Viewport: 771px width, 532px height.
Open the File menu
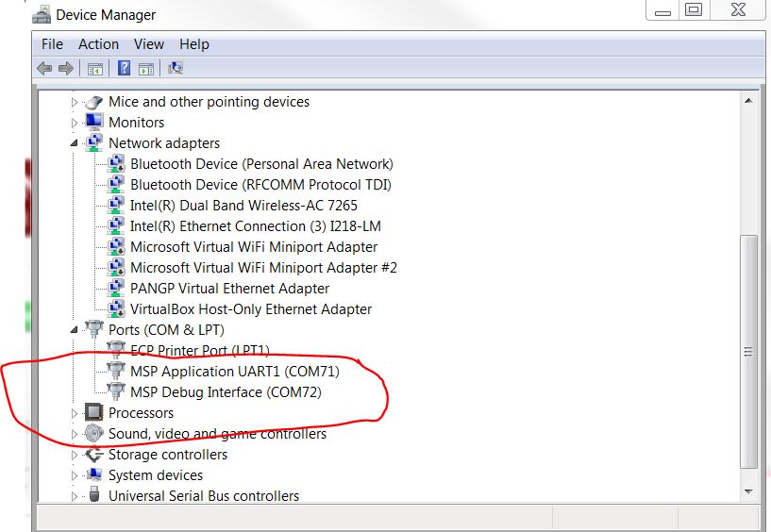click(x=53, y=44)
